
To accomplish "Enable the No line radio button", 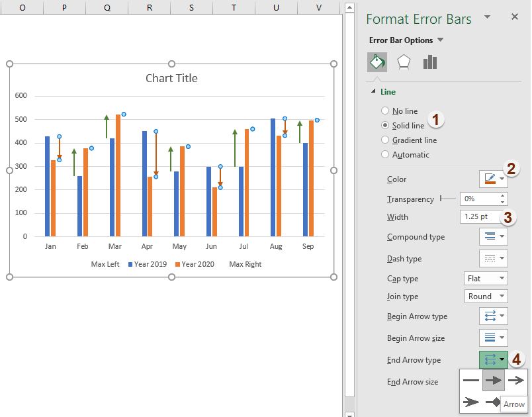I will tap(384, 111).
